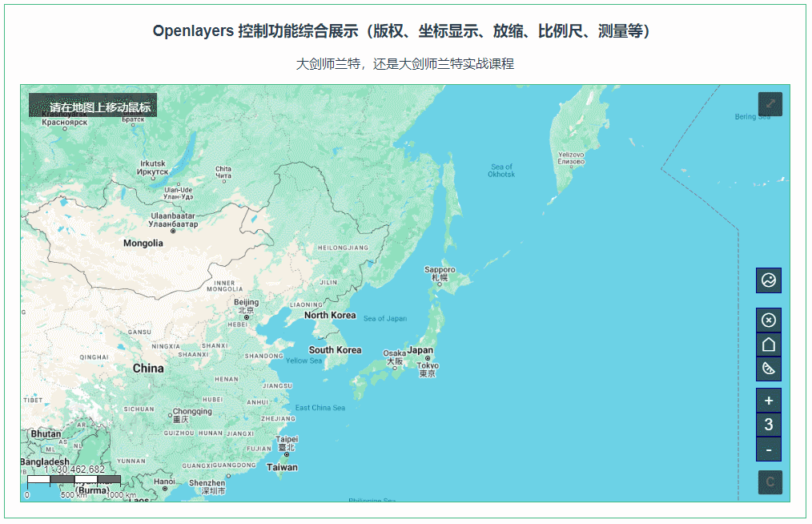Click the map scale bar
The image size is (812, 524).
pos(74,479)
